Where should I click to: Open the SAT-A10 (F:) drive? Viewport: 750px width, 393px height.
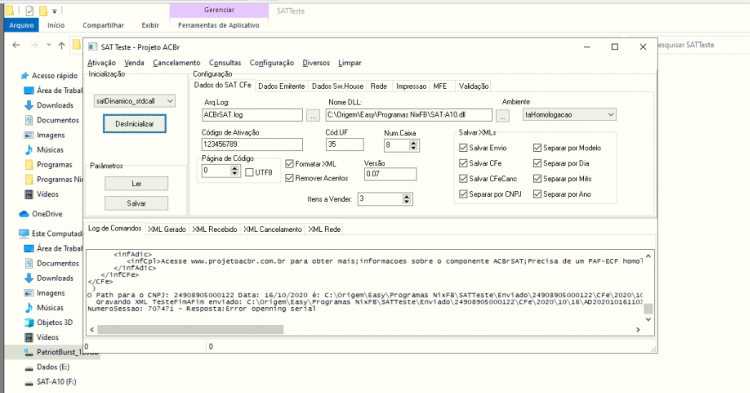(x=50, y=382)
